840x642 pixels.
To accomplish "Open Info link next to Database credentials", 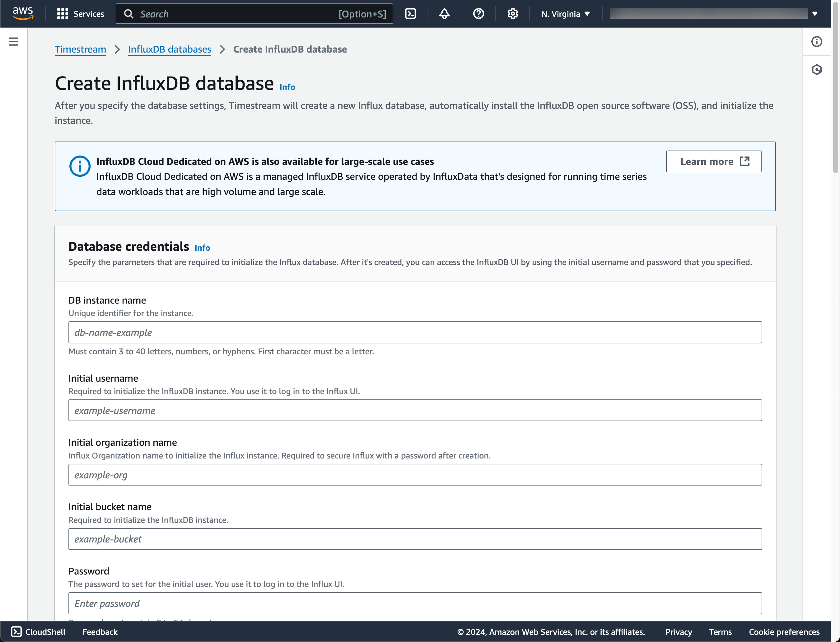I will (202, 248).
